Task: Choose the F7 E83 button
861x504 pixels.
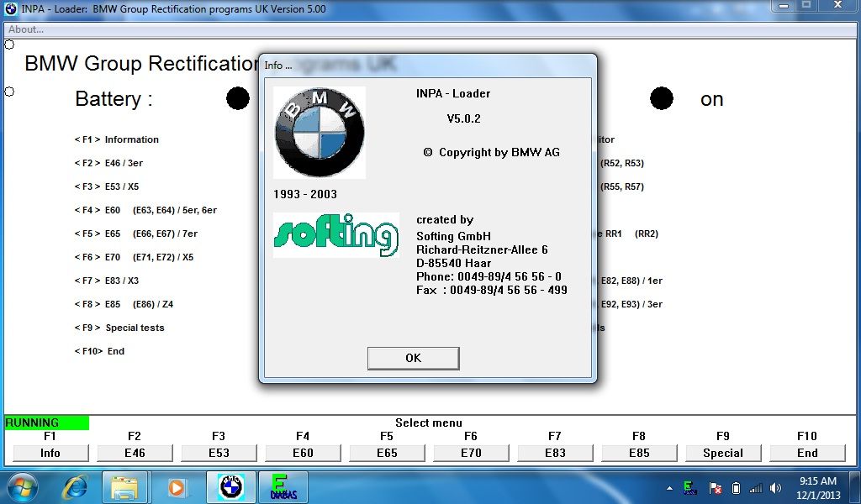Action: point(555,453)
